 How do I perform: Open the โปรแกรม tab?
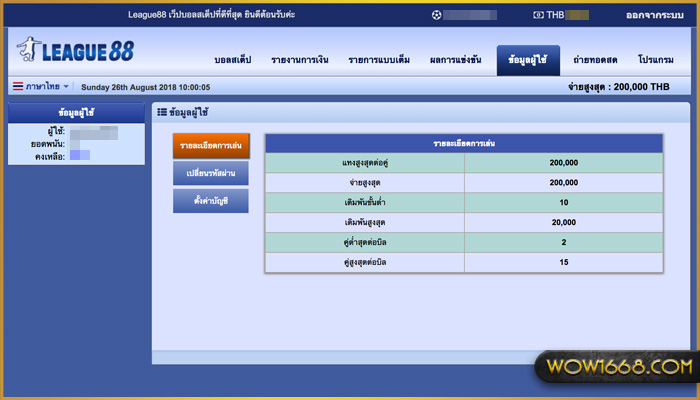659,61
